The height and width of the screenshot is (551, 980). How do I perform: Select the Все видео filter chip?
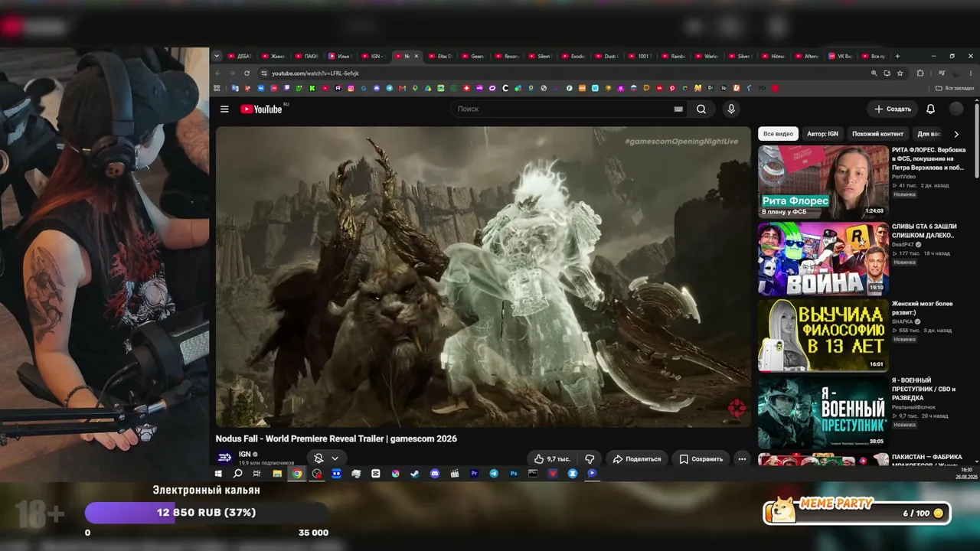click(778, 134)
